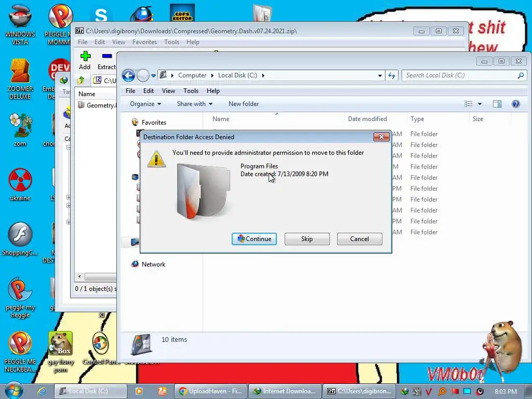Select Favorites in navigation pane
The image size is (532, 399).
click(154, 123)
